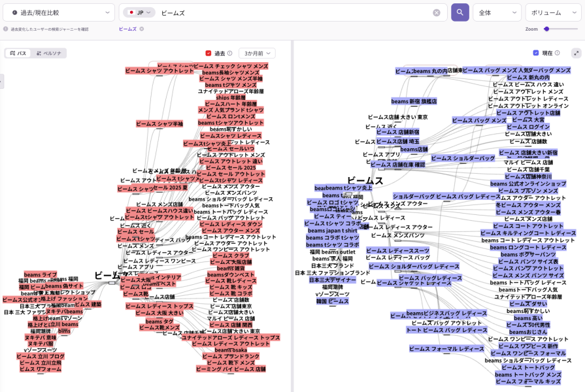Image resolution: width=585 pixels, height=392 pixels.
Task: Adjust the Zoom slider handle
Action: (546, 29)
